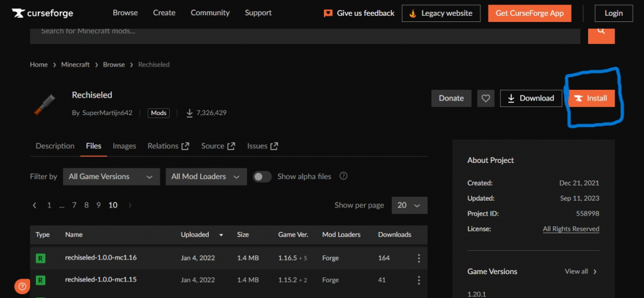This screenshot has width=644, height=298.
Task: Open kebab menu for rechiseled-1.0.0-mc1.15
Action: 419,280
